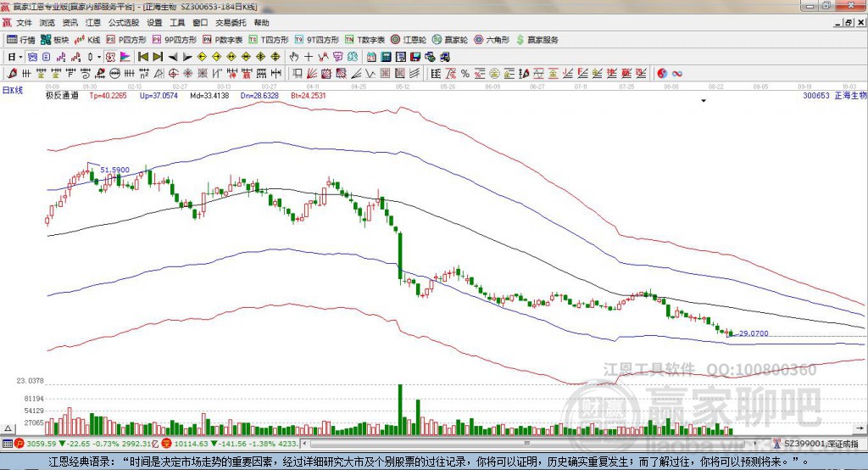868x470 pixels.
Task: Step chart right with black right arrow
Action: 187,57
